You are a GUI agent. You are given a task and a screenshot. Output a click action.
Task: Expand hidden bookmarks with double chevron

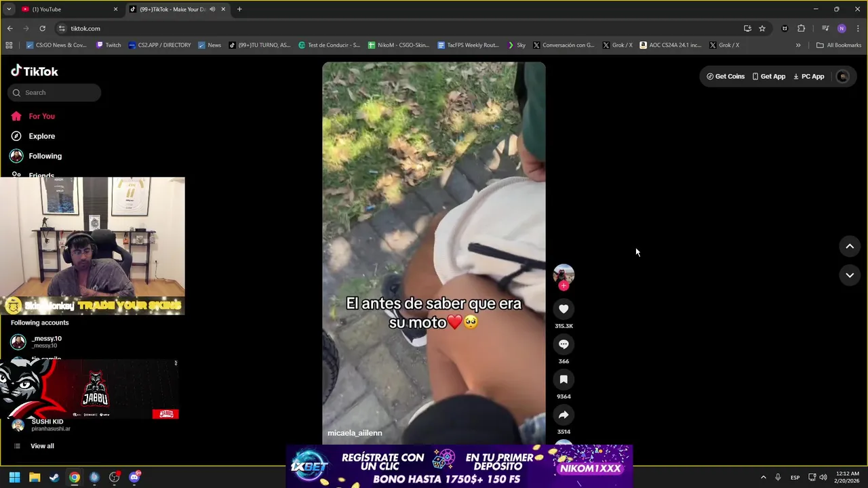click(798, 45)
